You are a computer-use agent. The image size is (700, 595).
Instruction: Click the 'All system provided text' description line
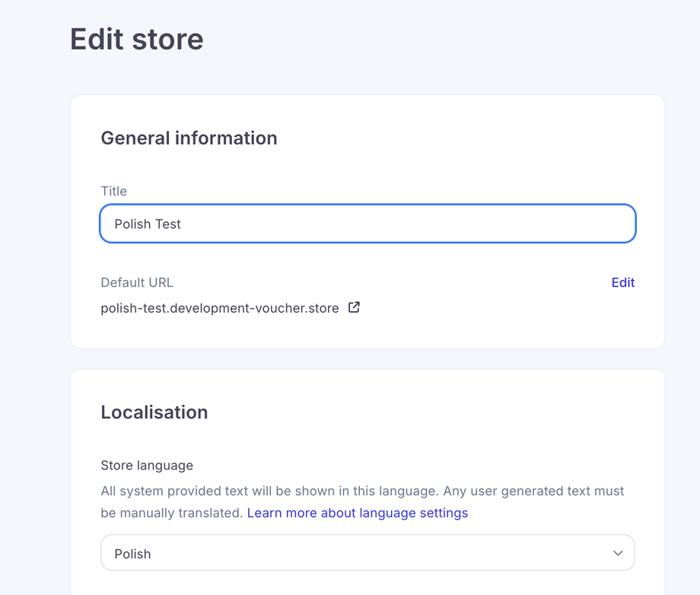click(x=362, y=492)
